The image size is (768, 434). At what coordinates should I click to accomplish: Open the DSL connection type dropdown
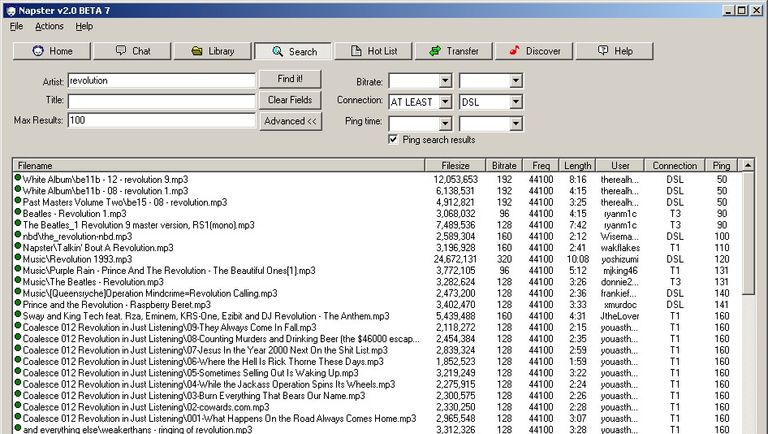pyautogui.click(x=515, y=102)
